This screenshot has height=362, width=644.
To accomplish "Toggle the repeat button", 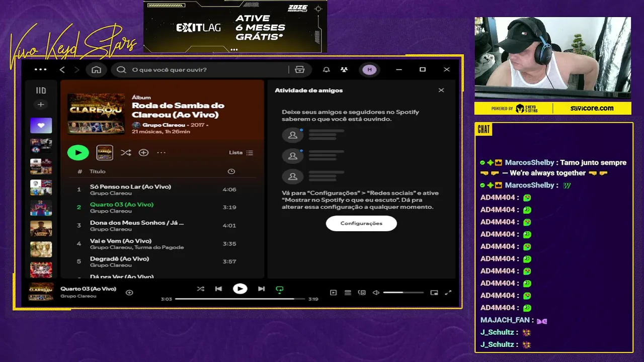I will point(280,289).
